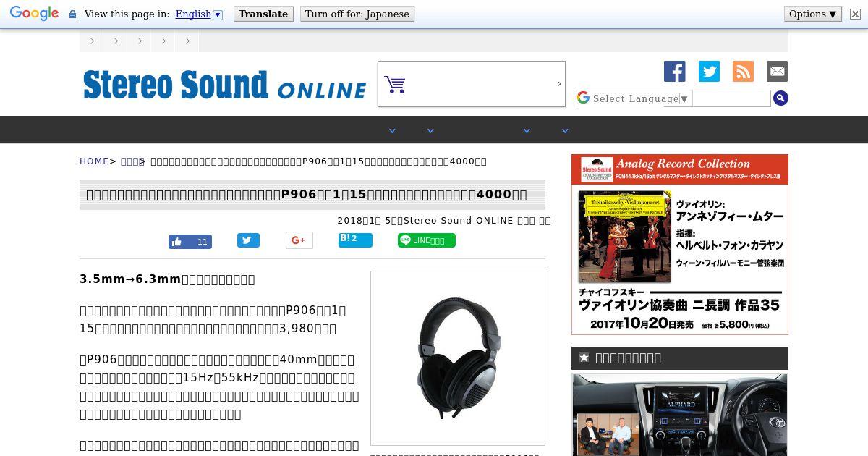The image size is (868, 456).
Task: Click the fifth top breadcrumb arrow tab
Action: click(187, 41)
